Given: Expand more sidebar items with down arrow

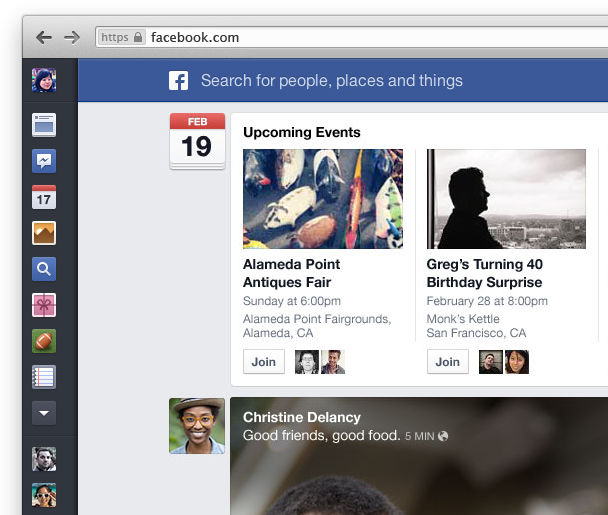Looking at the screenshot, I should point(44,413).
